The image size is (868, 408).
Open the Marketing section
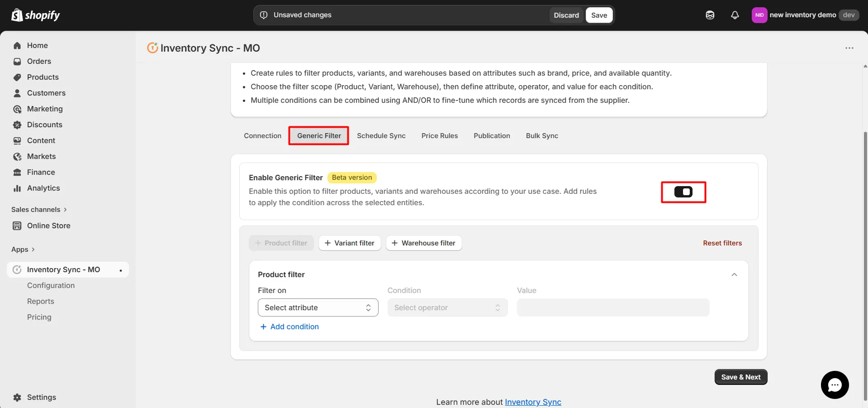point(45,109)
